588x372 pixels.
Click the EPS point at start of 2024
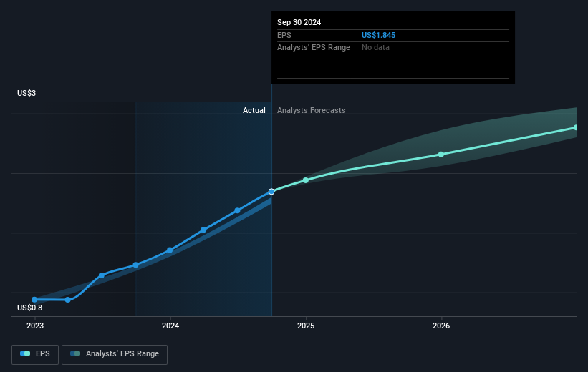point(170,250)
